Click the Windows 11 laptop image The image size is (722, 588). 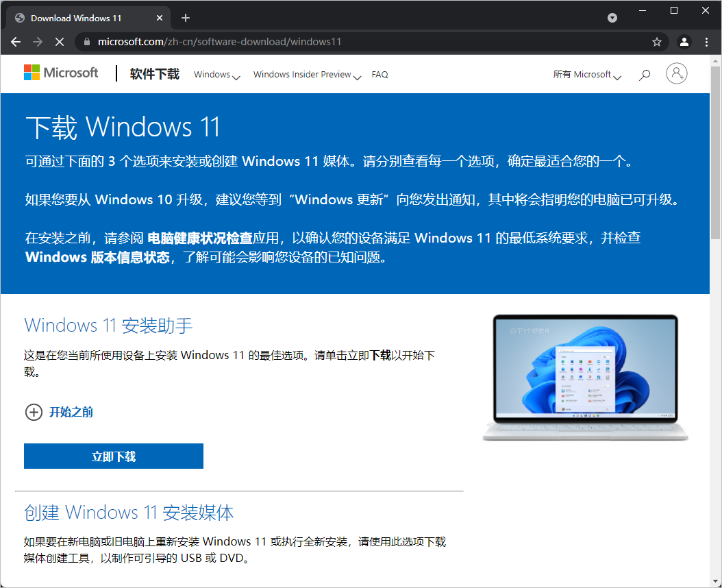coord(585,378)
